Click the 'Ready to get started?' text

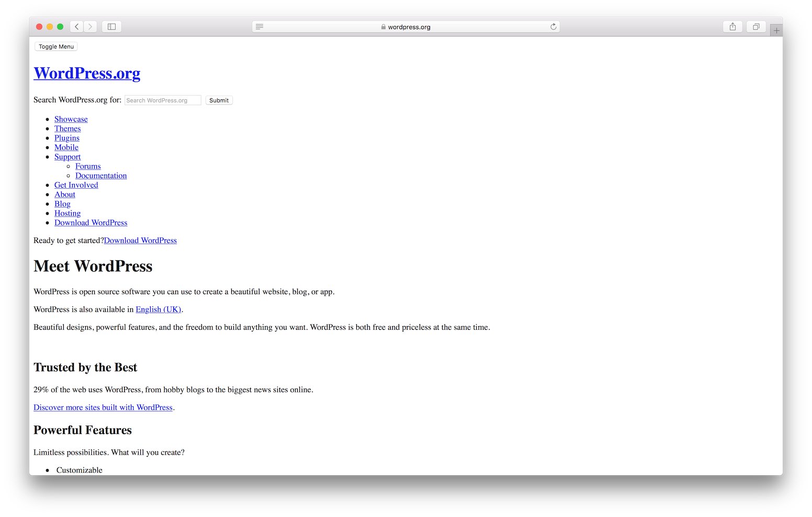(x=69, y=240)
